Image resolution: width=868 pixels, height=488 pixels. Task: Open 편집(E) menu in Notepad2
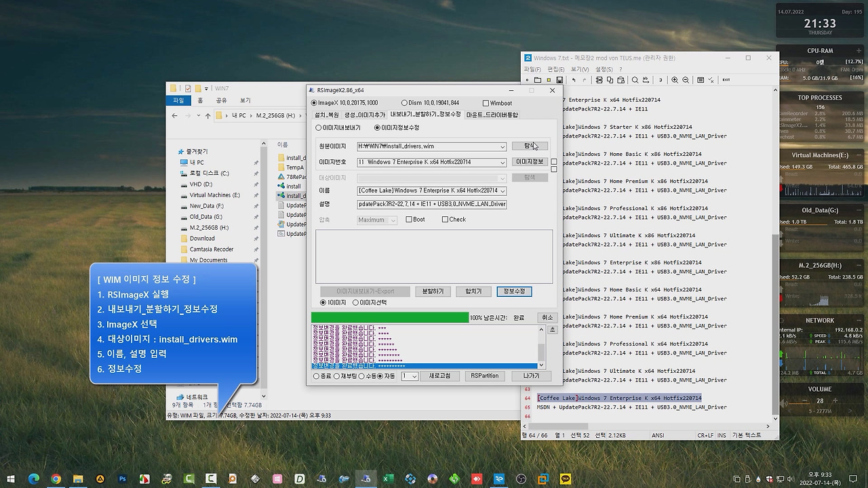(556, 69)
